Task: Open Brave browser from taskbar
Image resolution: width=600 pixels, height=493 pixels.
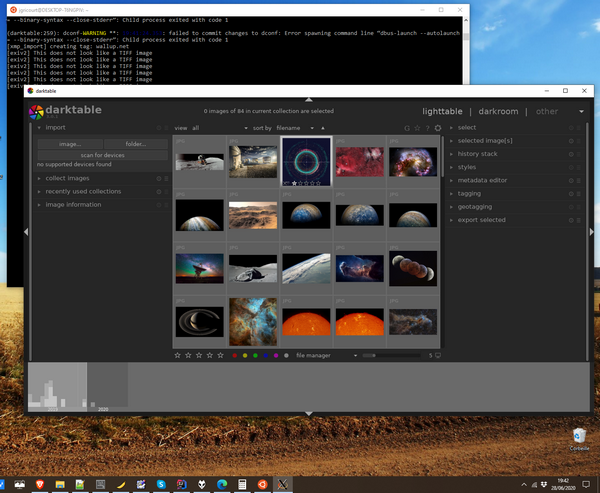Action: 40,484
